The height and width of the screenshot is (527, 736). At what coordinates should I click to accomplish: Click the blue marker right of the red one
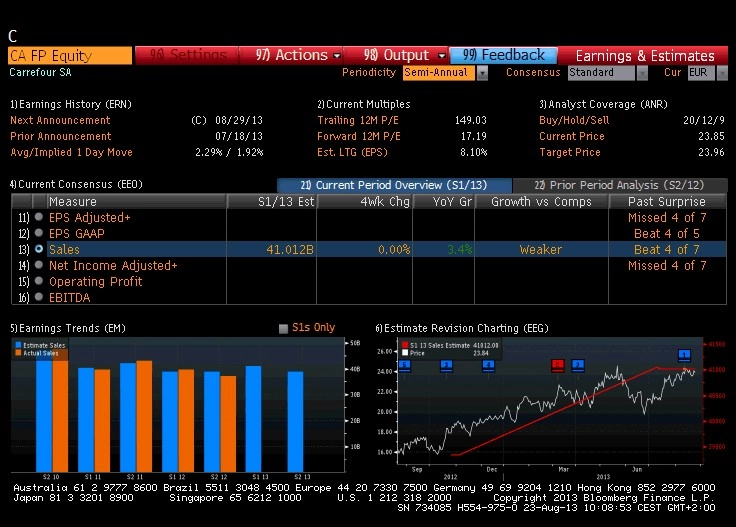[578, 365]
